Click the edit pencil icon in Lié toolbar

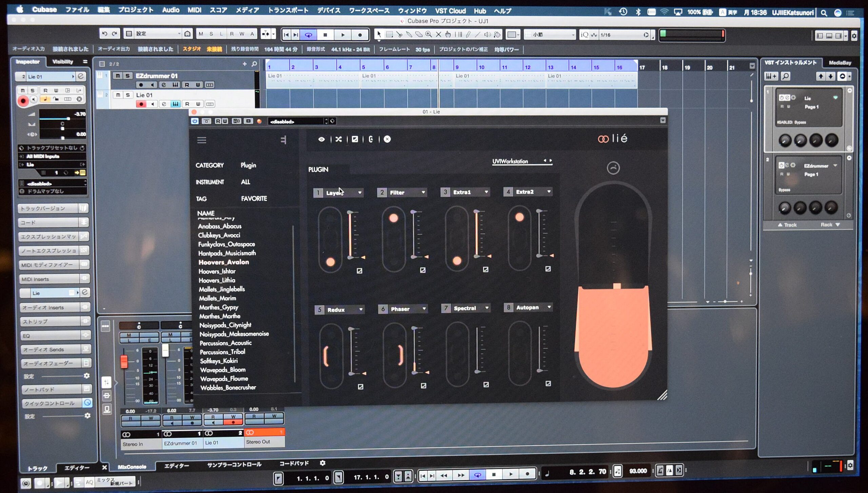point(355,139)
